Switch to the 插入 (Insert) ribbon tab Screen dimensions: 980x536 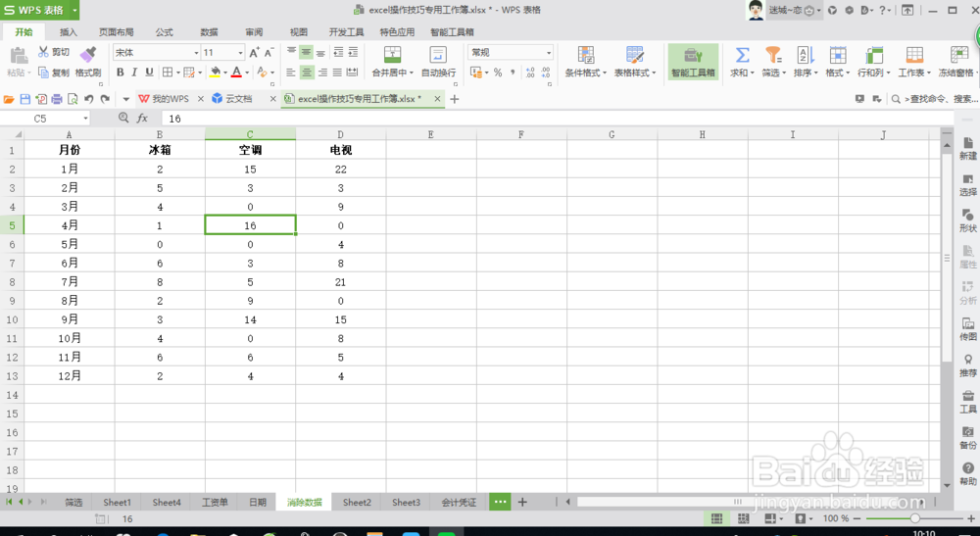point(69,32)
